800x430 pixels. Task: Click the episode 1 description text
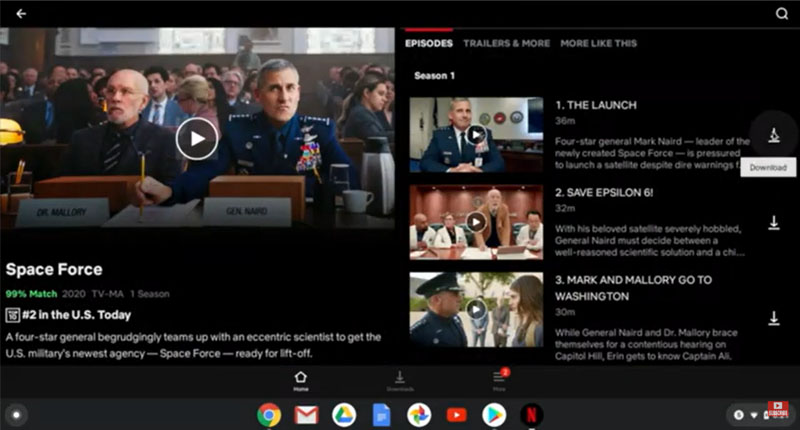point(652,153)
